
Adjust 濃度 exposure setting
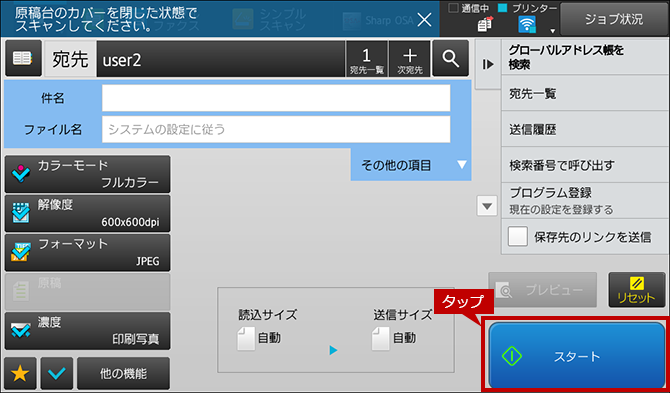(88, 331)
